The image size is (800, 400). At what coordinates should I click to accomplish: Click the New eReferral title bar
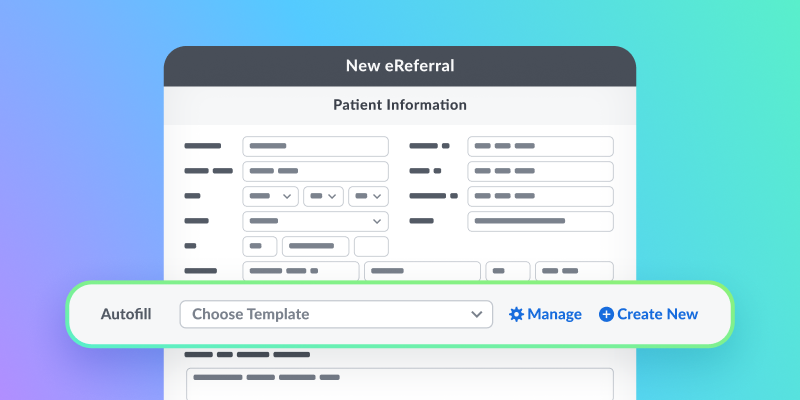pyautogui.click(x=400, y=66)
